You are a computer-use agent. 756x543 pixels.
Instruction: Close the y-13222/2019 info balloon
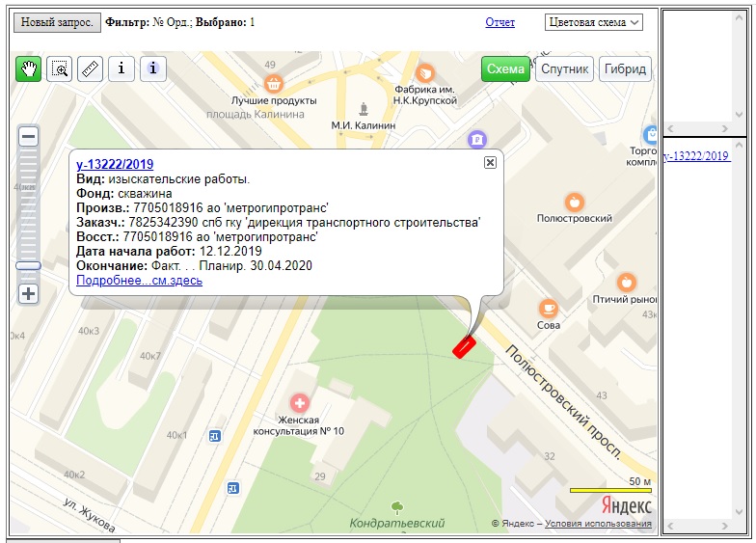click(x=490, y=162)
